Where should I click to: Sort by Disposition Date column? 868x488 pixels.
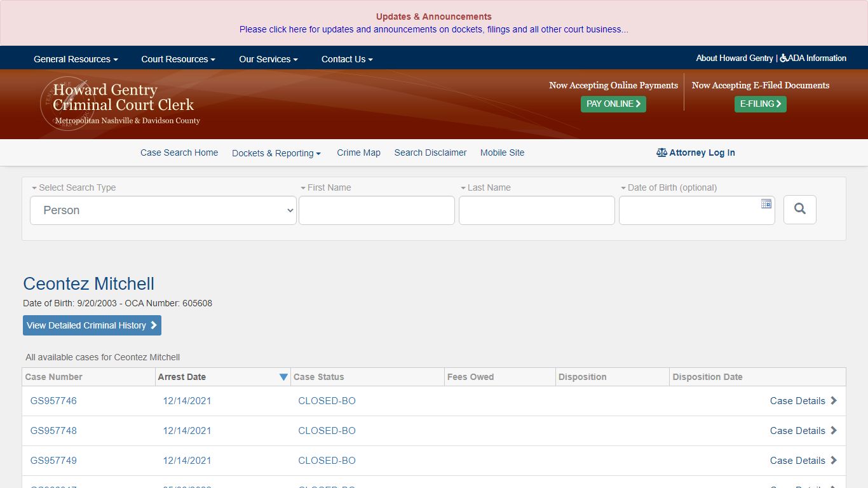tap(707, 377)
